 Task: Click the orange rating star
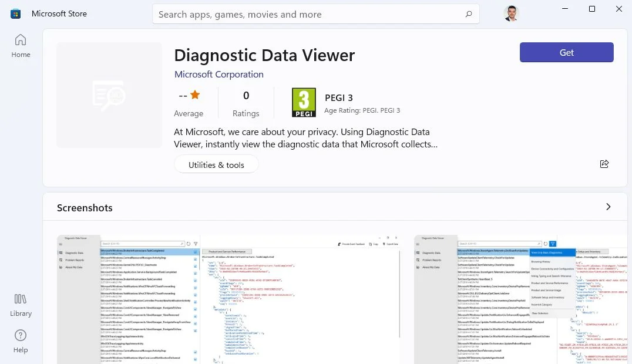(x=195, y=95)
